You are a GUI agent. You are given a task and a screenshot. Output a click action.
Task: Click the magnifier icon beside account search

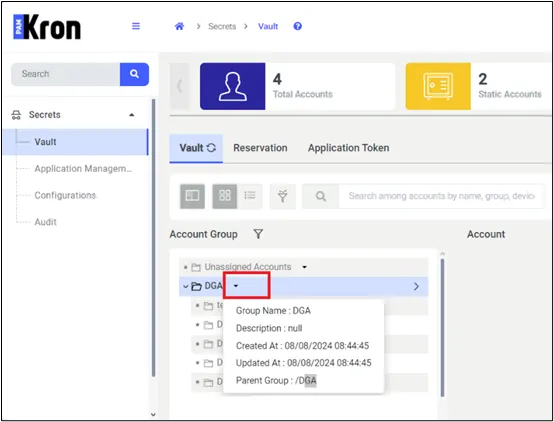coord(320,196)
